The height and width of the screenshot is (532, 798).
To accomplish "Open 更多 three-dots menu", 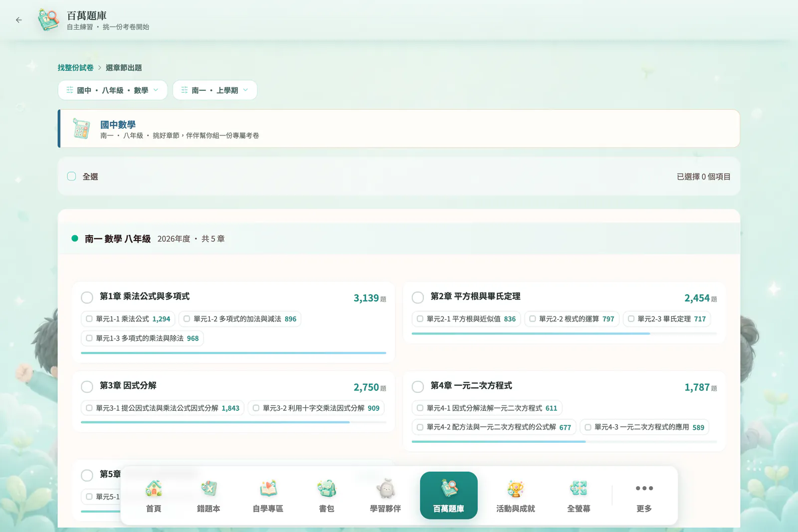I will click(644, 488).
